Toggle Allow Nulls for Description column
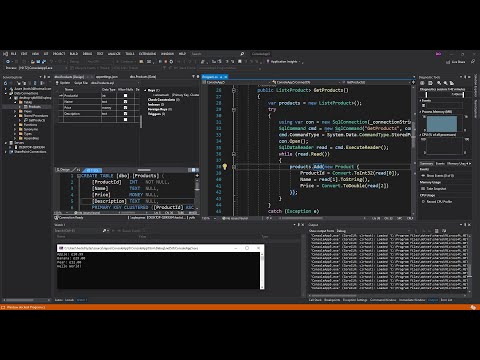Image resolution: width=480 pixels, height=360 pixels. 125,114
